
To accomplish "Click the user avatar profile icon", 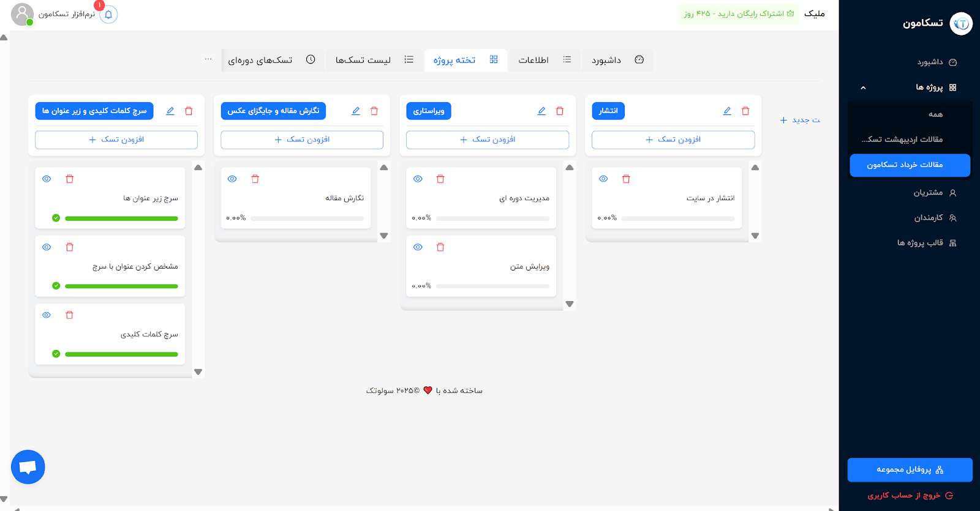I will tap(22, 14).
